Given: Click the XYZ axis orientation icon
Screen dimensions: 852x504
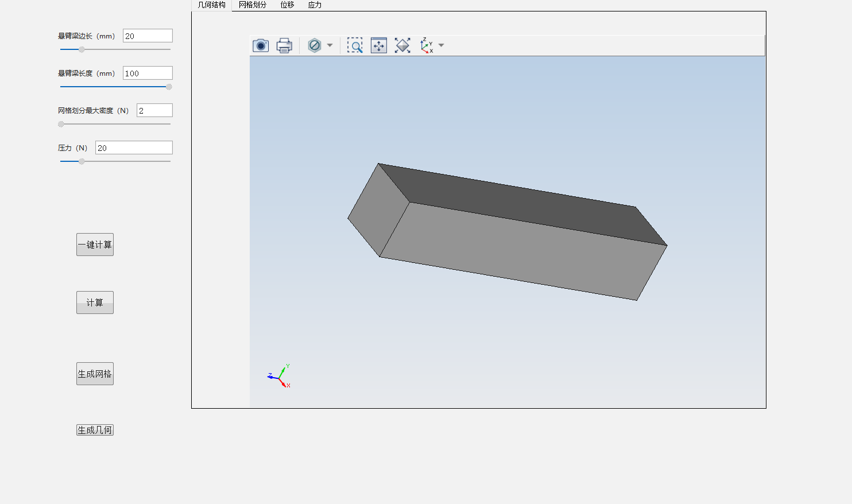Looking at the screenshot, I should [427, 45].
